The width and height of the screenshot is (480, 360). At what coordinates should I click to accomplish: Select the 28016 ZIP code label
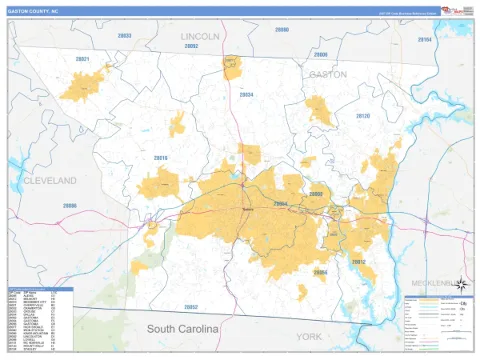point(161,158)
